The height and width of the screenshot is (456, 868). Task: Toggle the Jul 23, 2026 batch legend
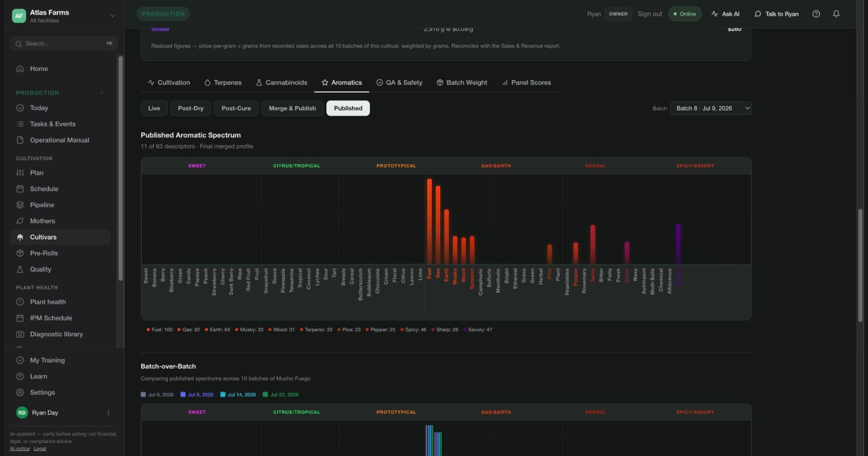coord(280,395)
